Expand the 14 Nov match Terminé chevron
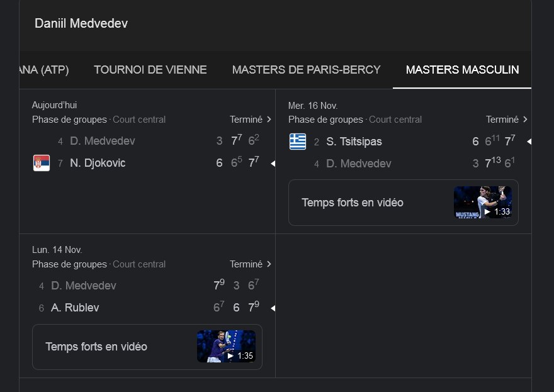The height and width of the screenshot is (392, 554). [269, 264]
